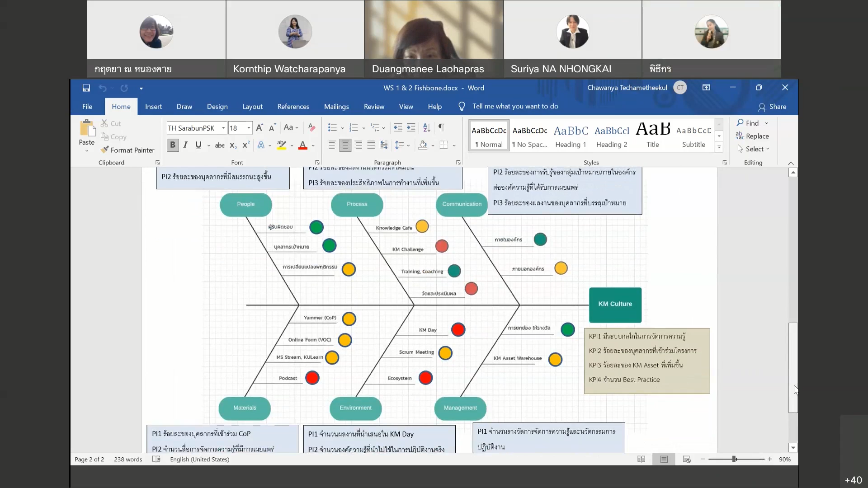
Task: Align text to the left
Action: [332, 145]
